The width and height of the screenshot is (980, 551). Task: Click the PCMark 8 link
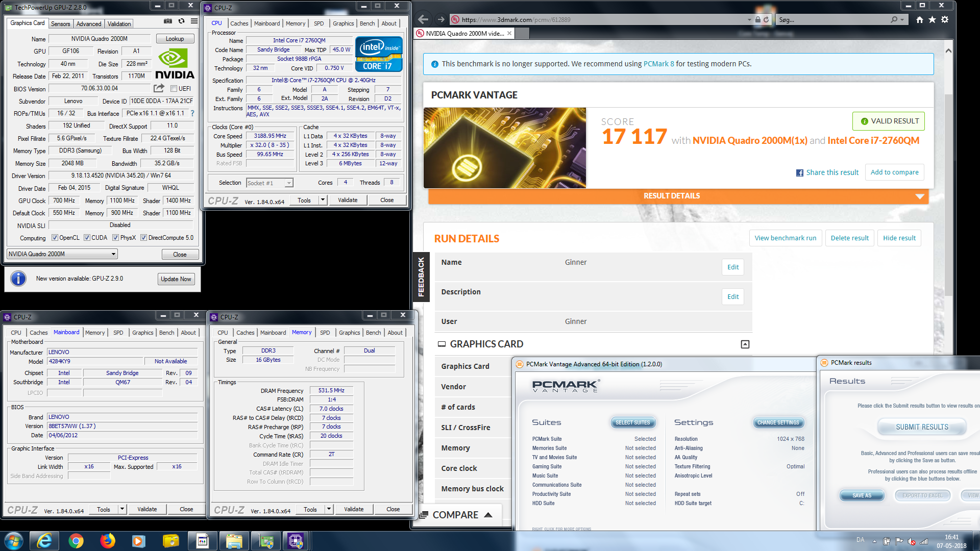click(658, 64)
